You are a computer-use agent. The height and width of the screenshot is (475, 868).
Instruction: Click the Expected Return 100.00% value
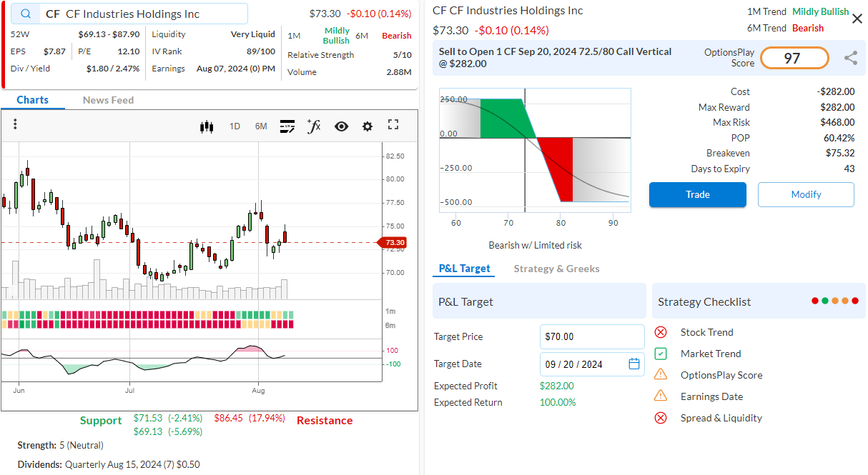pyautogui.click(x=558, y=402)
